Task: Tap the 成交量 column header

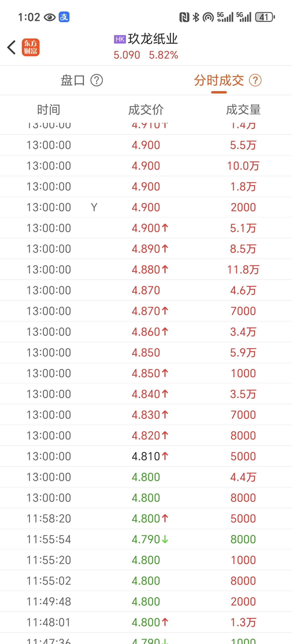Action: point(243,110)
